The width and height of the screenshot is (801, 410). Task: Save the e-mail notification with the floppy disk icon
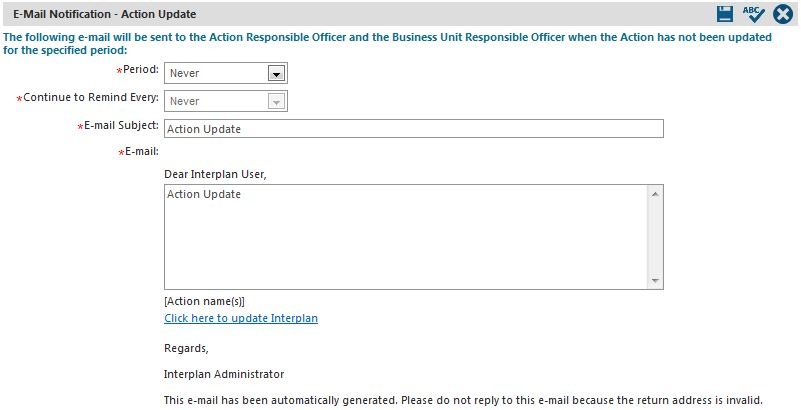(x=725, y=14)
